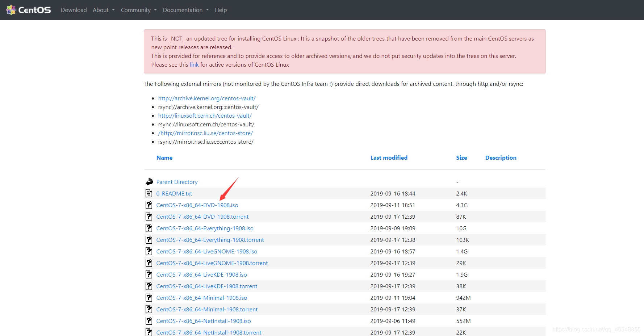This screenshot has width=644, height=336.
Task: Download CentOS-7-x86_64-LiveKDE-1908.torrent
Action: click(x=207, y=286)
